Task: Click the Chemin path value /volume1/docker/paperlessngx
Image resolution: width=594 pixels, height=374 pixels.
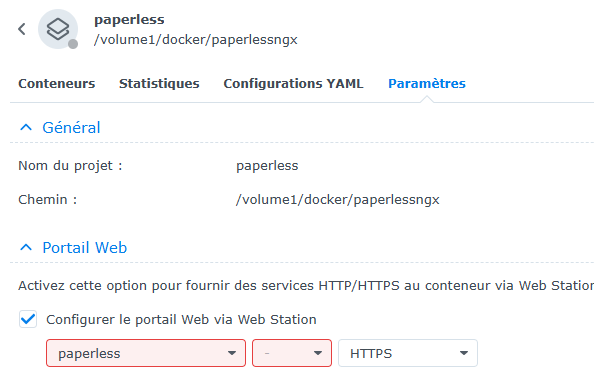Action: [338, 200]
